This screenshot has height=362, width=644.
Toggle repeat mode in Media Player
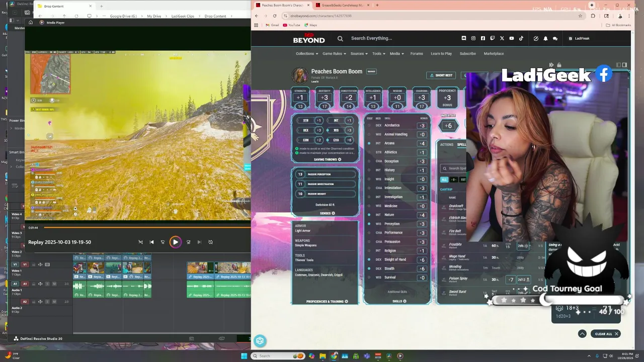pos(210,242)
